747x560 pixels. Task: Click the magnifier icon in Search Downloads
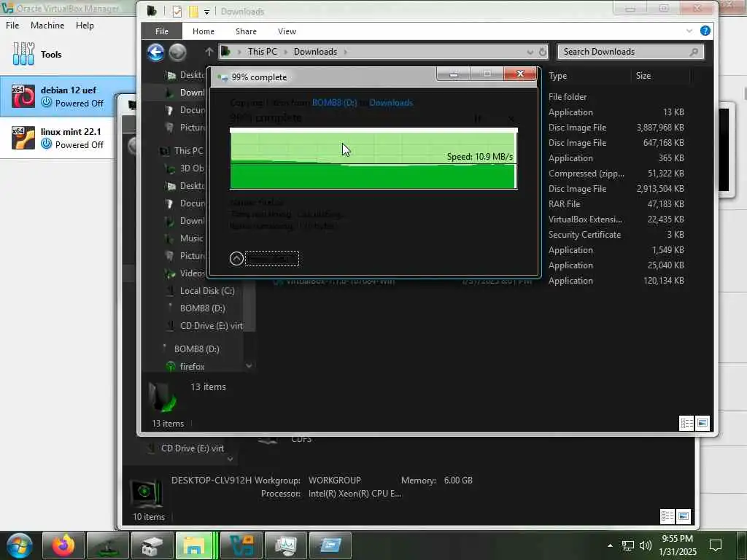pos(694,52)
